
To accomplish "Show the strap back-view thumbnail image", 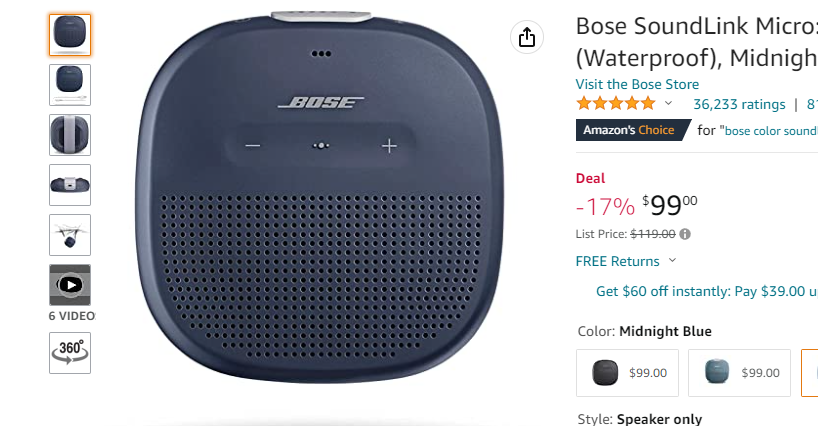I will [x=70, y=135].
